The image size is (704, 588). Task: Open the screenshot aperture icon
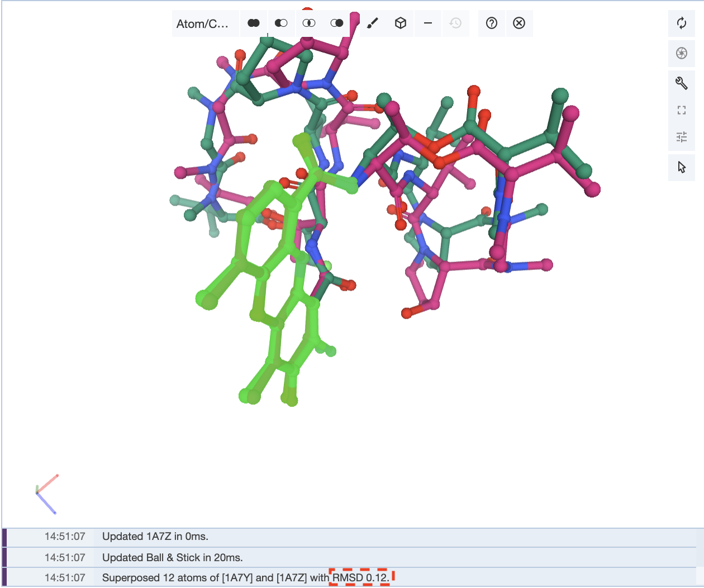point(681,53)
